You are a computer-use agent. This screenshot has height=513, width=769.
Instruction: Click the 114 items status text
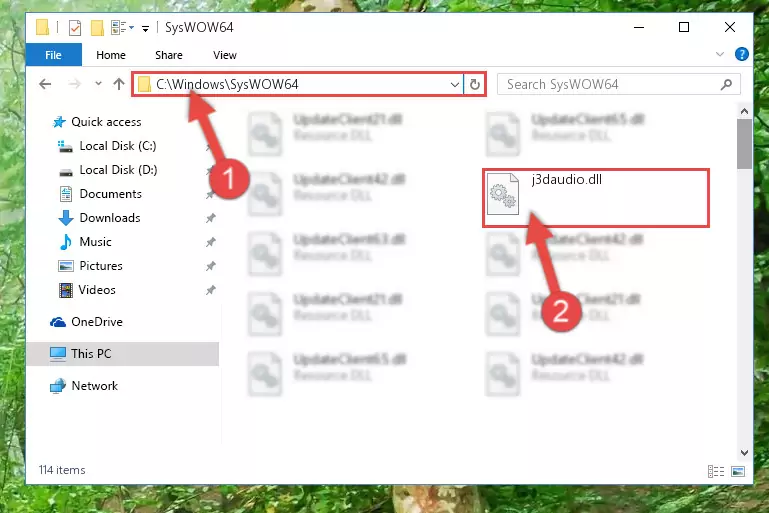62,470
